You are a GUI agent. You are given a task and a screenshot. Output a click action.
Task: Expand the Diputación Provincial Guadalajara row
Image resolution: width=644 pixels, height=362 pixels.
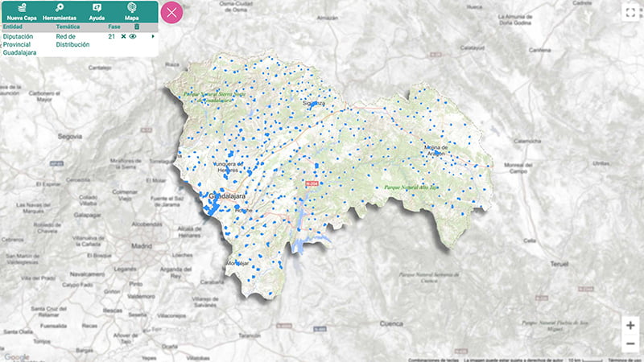click(x=152, y=37)
